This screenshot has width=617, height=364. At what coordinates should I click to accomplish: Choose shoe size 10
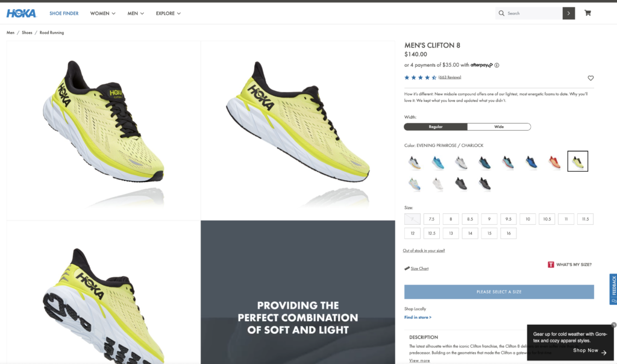528,219
